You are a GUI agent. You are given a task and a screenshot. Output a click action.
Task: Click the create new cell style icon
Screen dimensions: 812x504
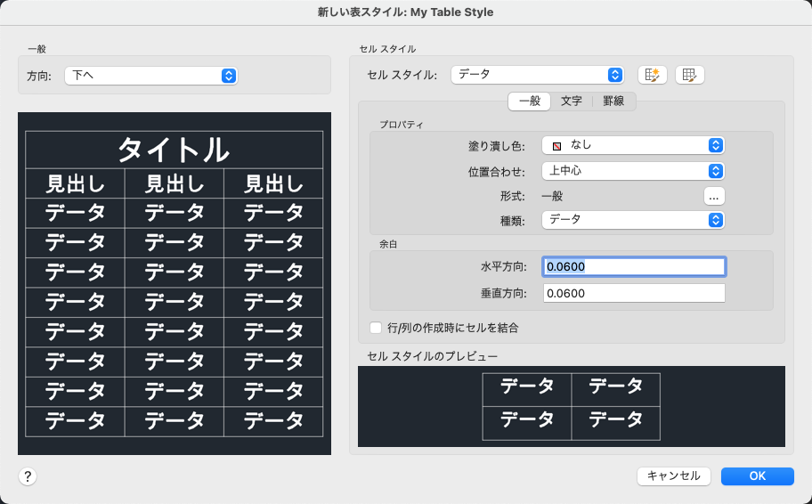pos(652,75)
